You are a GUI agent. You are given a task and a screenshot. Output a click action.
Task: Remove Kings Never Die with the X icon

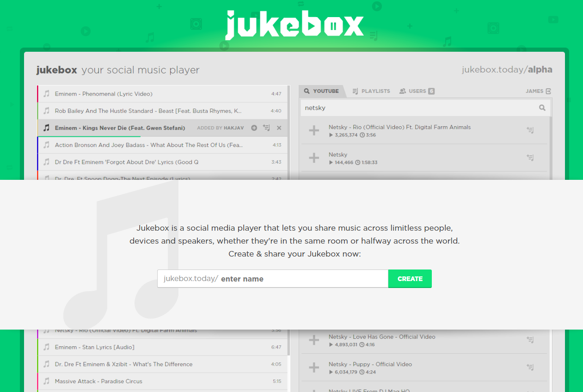point(279,128)
